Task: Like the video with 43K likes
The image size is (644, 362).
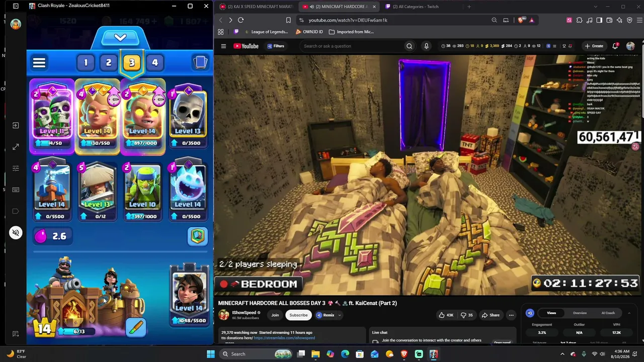Action: (446, 315)
